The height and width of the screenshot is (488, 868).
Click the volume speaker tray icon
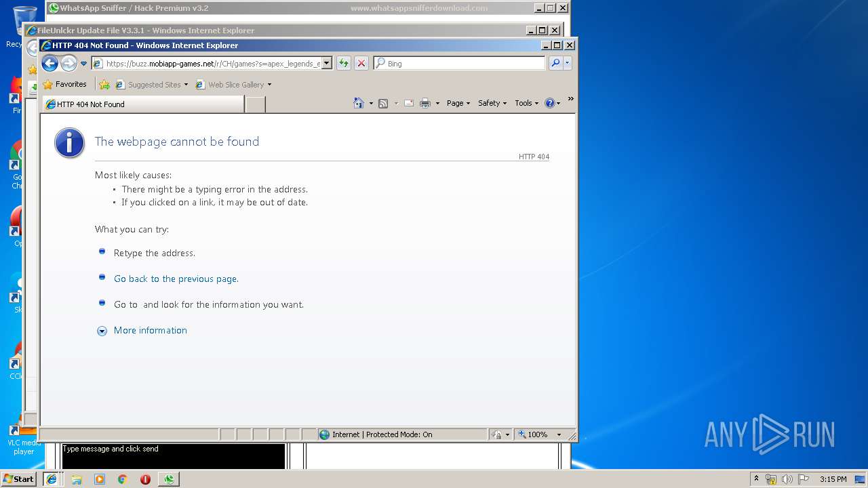pyautogui.click(x=787, y=479)
